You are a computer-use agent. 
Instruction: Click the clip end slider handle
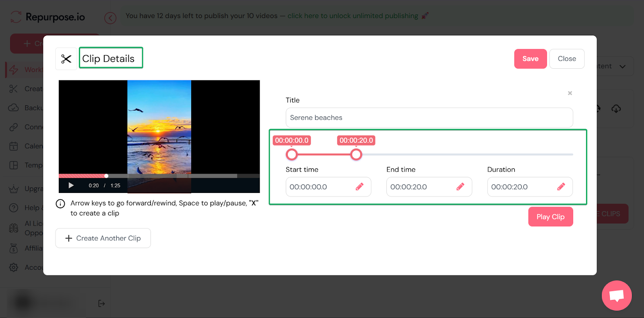(x=356, y=154)
